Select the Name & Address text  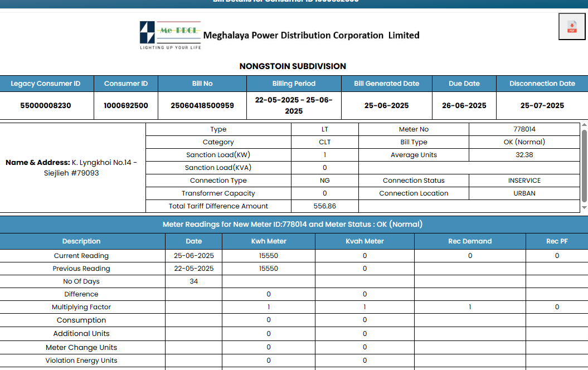coord(71,168)
